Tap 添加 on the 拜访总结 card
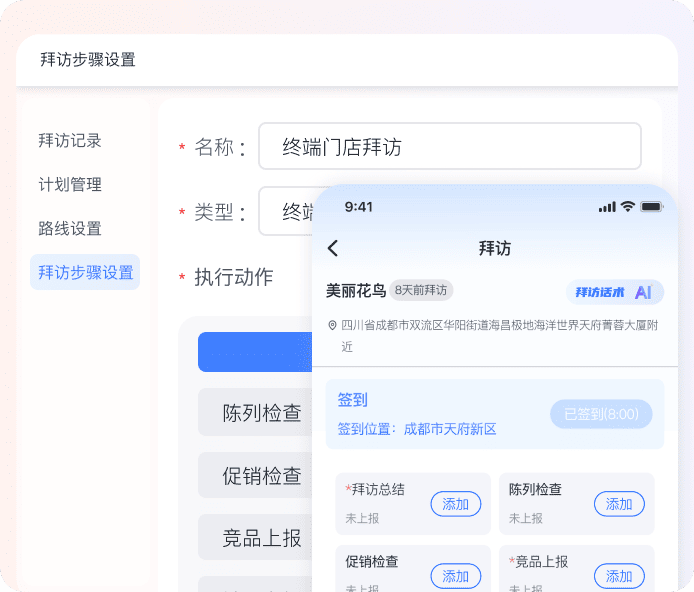This screenshot has height=592, width=694. [x=455, y=504]
